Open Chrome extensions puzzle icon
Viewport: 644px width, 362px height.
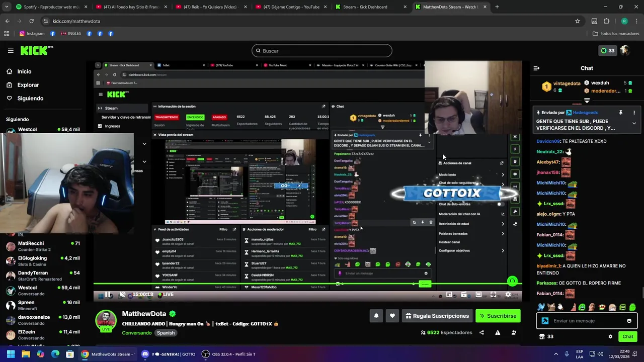coord(606,21)
